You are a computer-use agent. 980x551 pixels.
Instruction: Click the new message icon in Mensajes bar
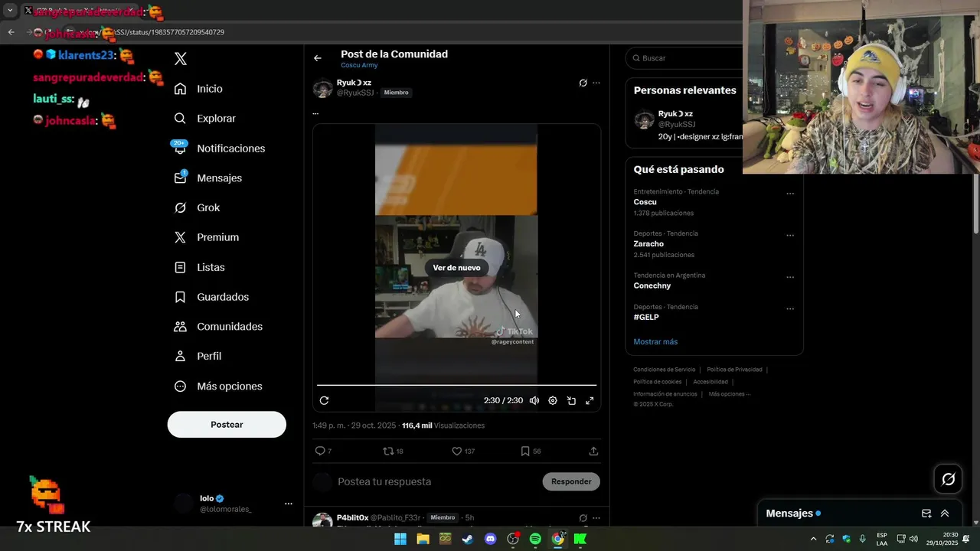tap(926, 514)
